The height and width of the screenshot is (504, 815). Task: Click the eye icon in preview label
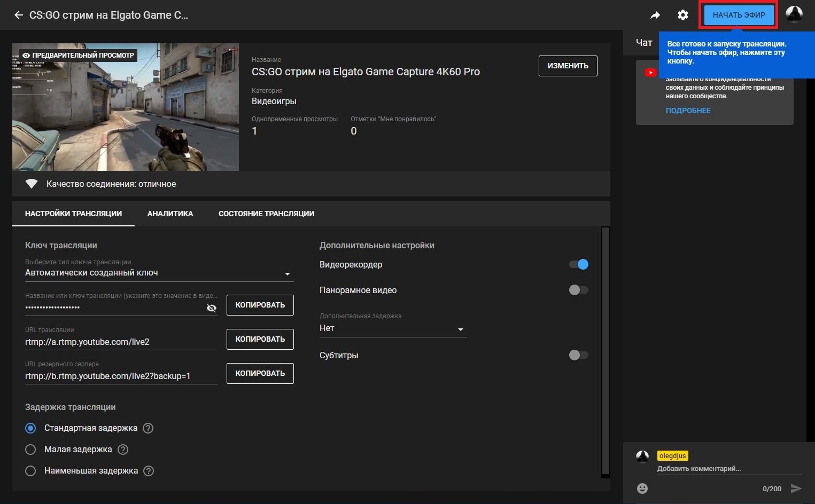(26, 56)
